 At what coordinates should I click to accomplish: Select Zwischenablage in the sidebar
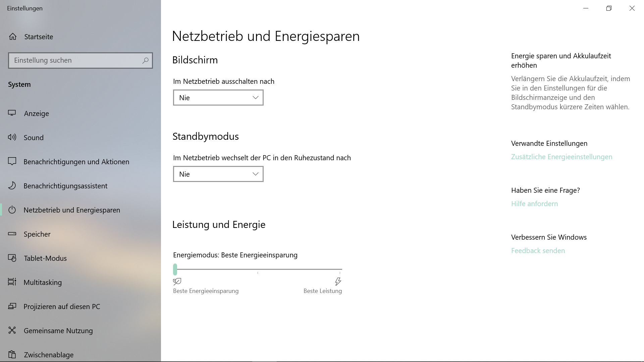coord(49,354)
